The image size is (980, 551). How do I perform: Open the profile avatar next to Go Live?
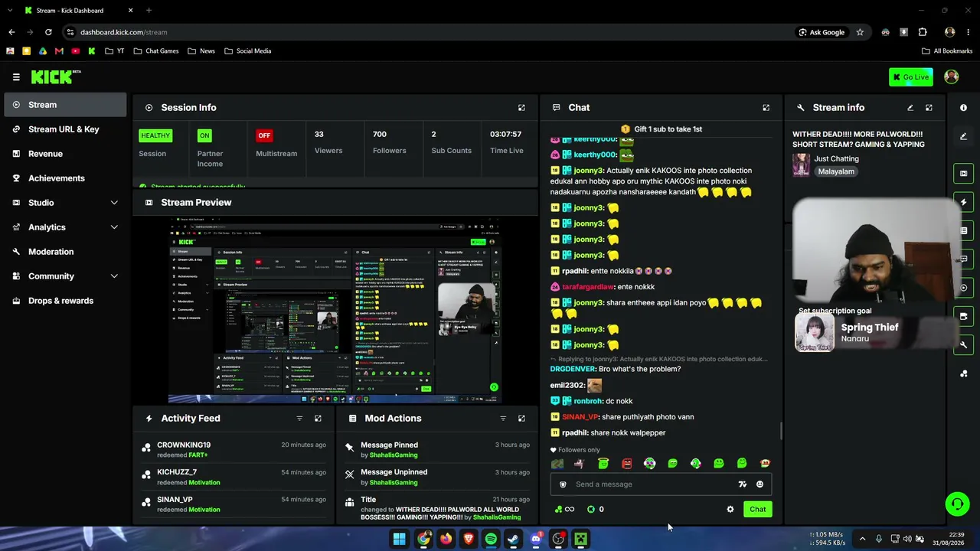click(952, 77)
